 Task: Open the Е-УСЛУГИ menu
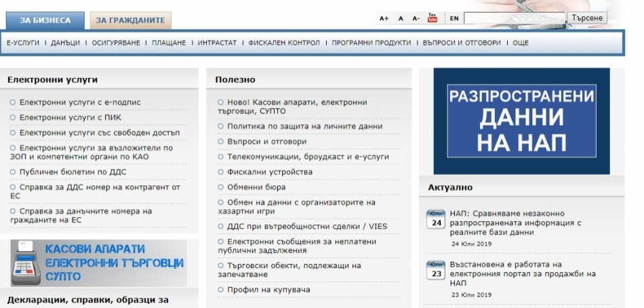23,43
